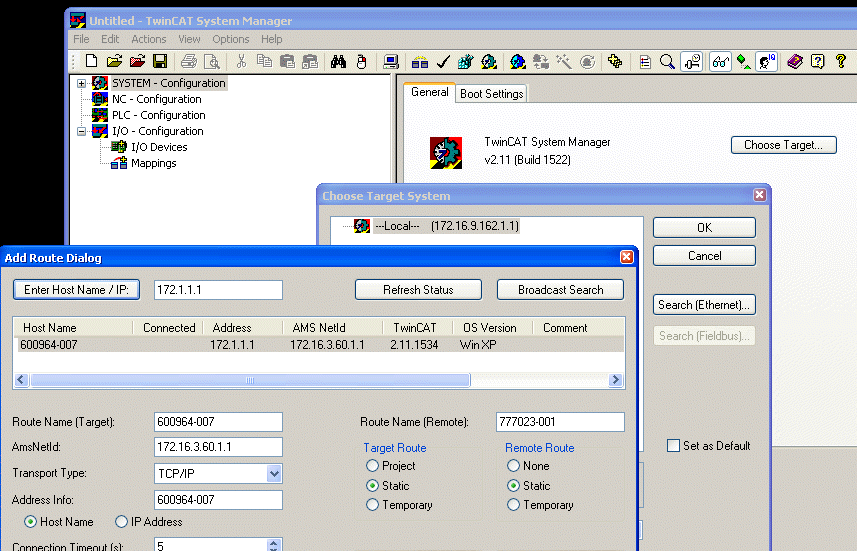Image resolution: width=857 pixels, height=551 pixels.
Task: Click the Route Name (Target) input field
Action: [218, 422]
